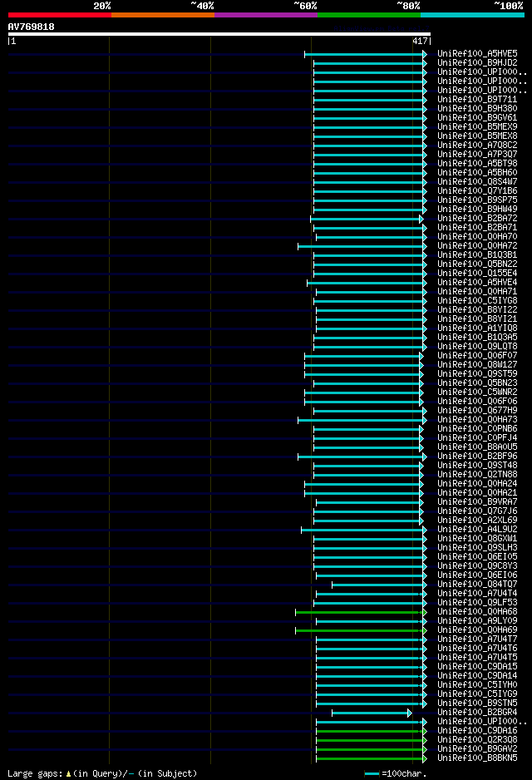Open UniRef100_A5HVE4 entry
532x780 pixels.
click(477, 283)
